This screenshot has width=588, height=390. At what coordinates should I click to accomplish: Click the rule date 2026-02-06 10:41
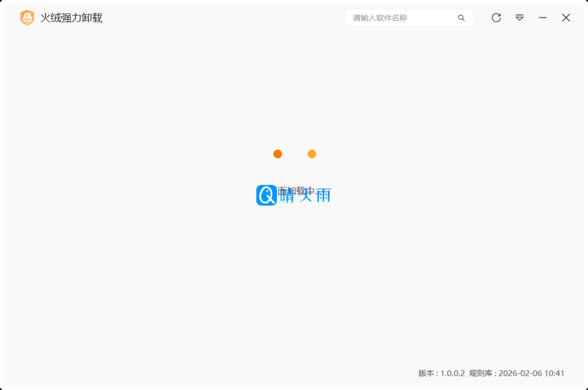pyautogui.click(x=531, y=373)
